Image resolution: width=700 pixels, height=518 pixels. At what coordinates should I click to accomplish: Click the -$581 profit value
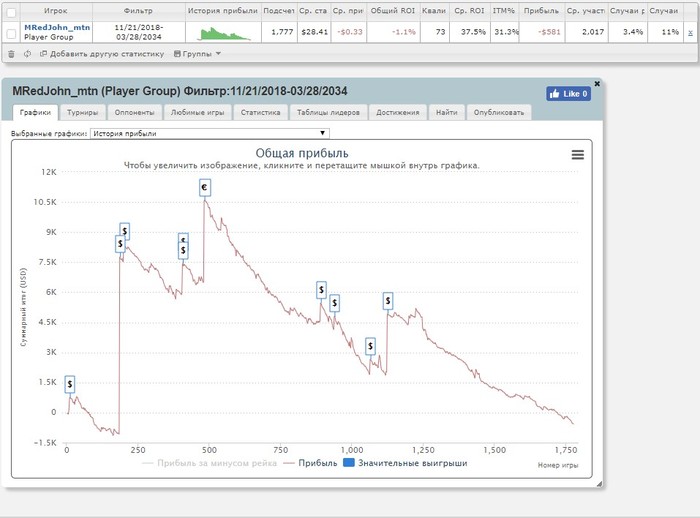click(x=549, y=32)
